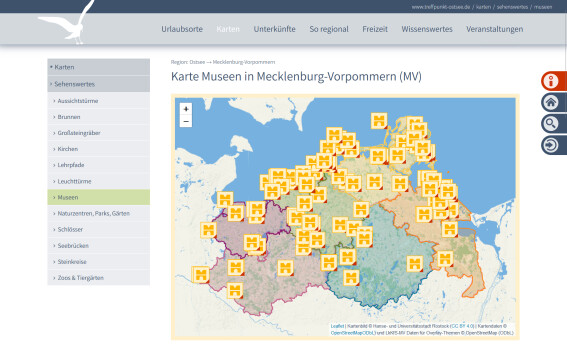Zoom out on the map

click(186, 121)
